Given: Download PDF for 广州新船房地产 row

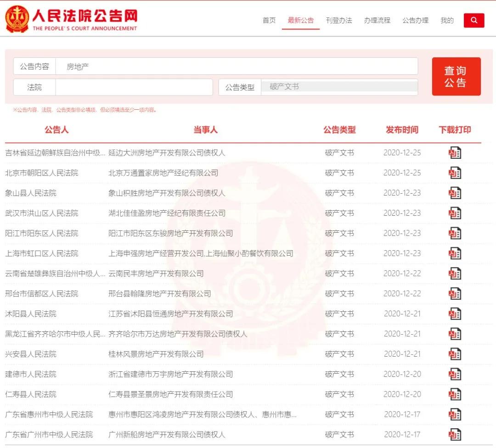Looking at the screenshot, I should [x=455, y=435].
